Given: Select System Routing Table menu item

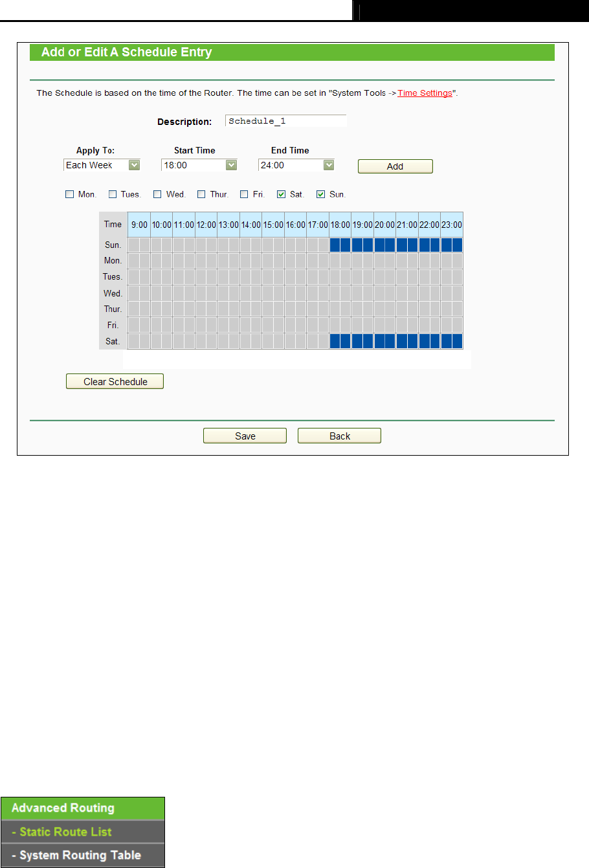Looking at the screenshot, I should pyautogui.click(x=83, y=855).
